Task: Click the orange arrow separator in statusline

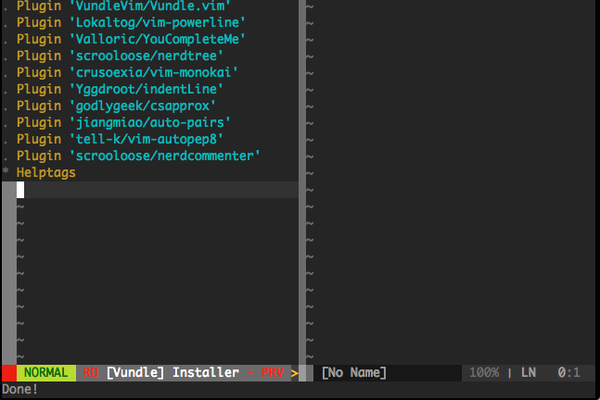Action: point(294,373)
